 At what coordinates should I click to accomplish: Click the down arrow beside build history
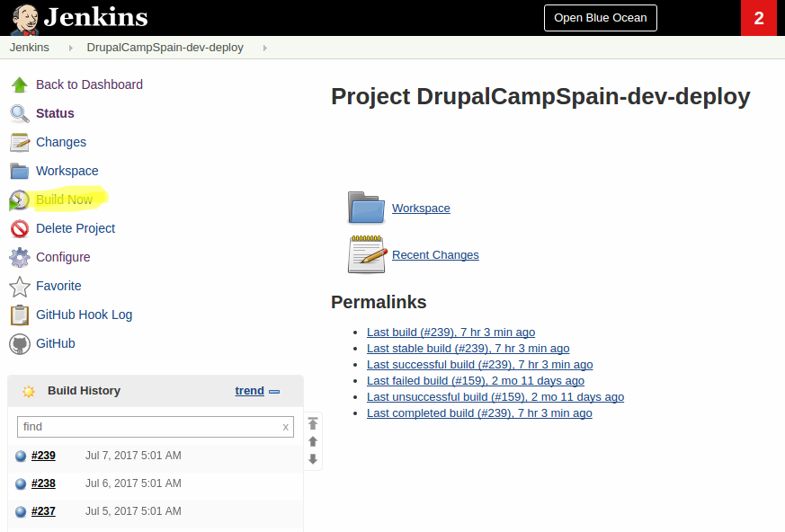click(313, 459)
